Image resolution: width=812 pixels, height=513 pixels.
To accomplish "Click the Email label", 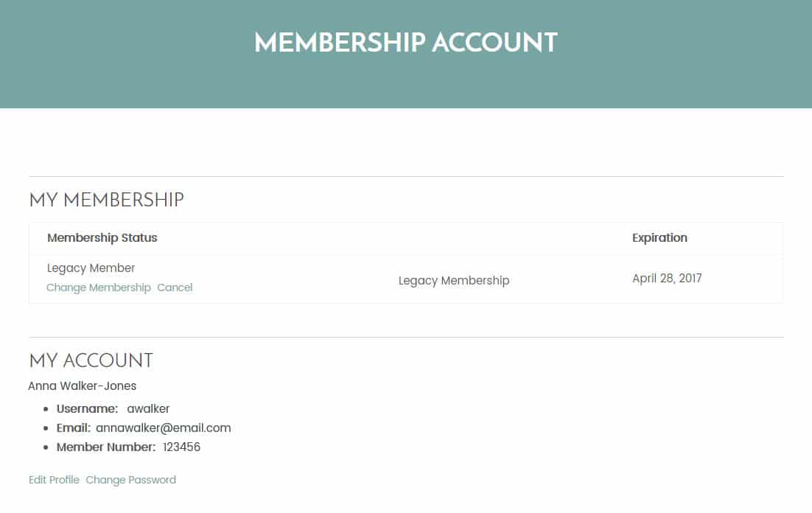I will click(73, 427).
